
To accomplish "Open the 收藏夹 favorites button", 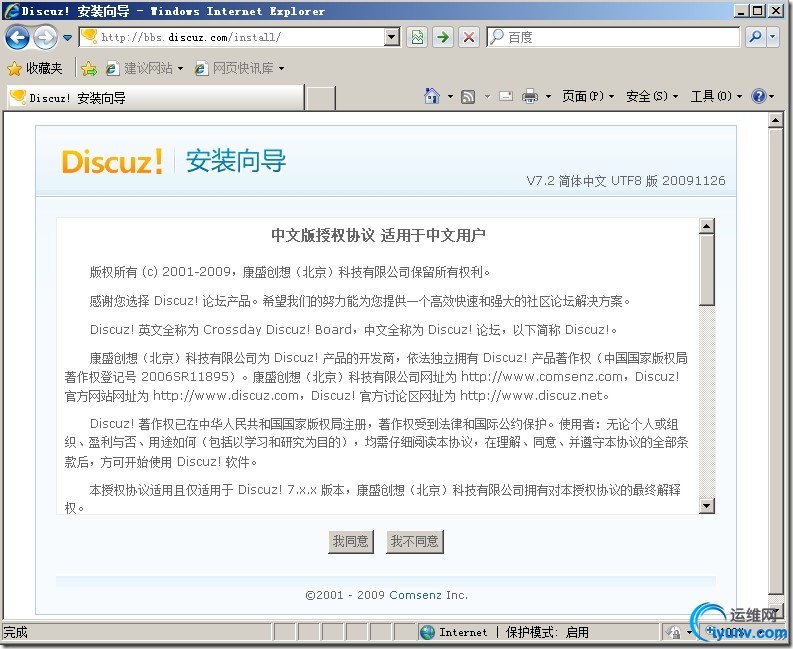I will click(34, 68).
